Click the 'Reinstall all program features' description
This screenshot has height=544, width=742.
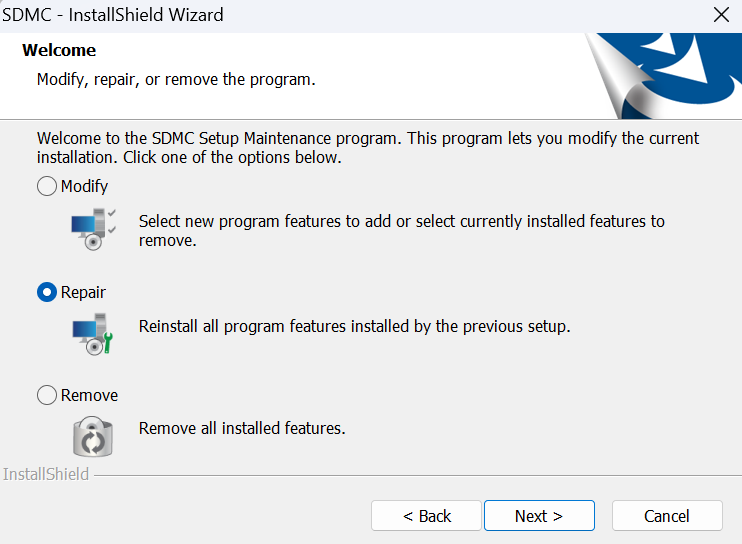[354, 326]
